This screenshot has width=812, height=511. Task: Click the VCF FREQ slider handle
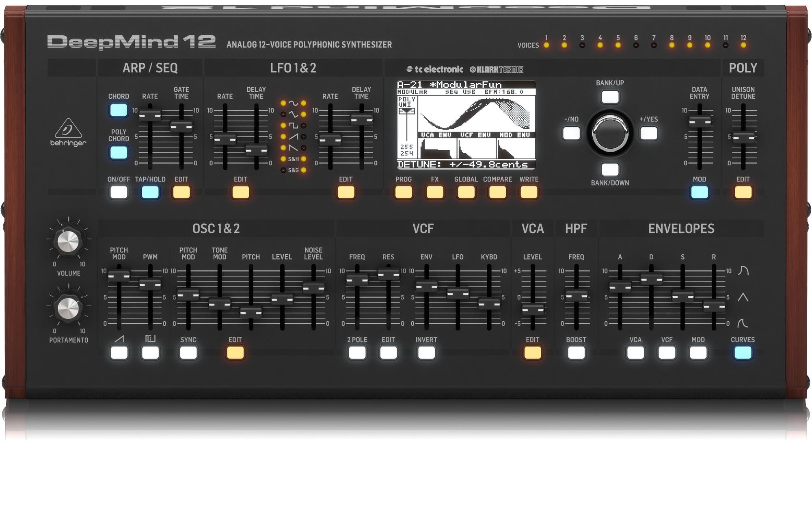point(357,279)
